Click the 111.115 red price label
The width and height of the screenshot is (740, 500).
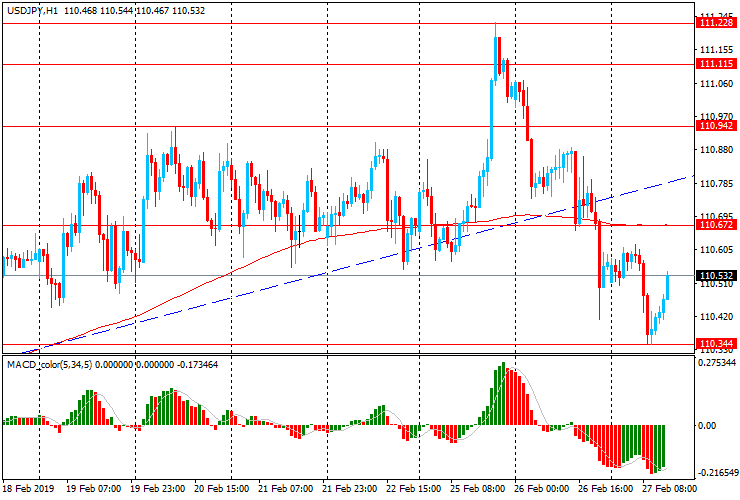[x=717, y=64]
